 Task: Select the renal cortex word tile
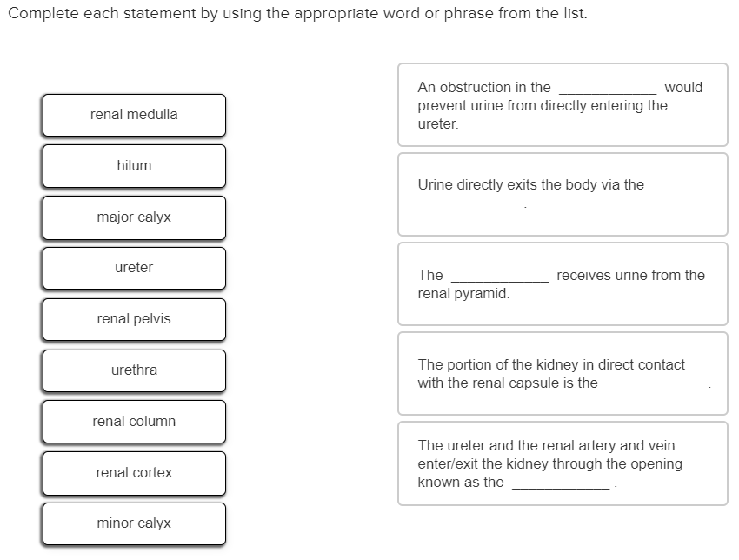tap(134, 473)
